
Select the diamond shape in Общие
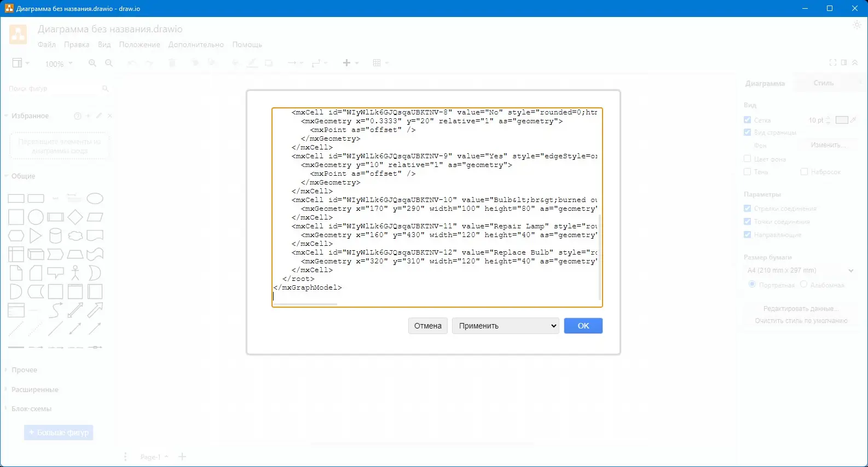tap(75, 217)
